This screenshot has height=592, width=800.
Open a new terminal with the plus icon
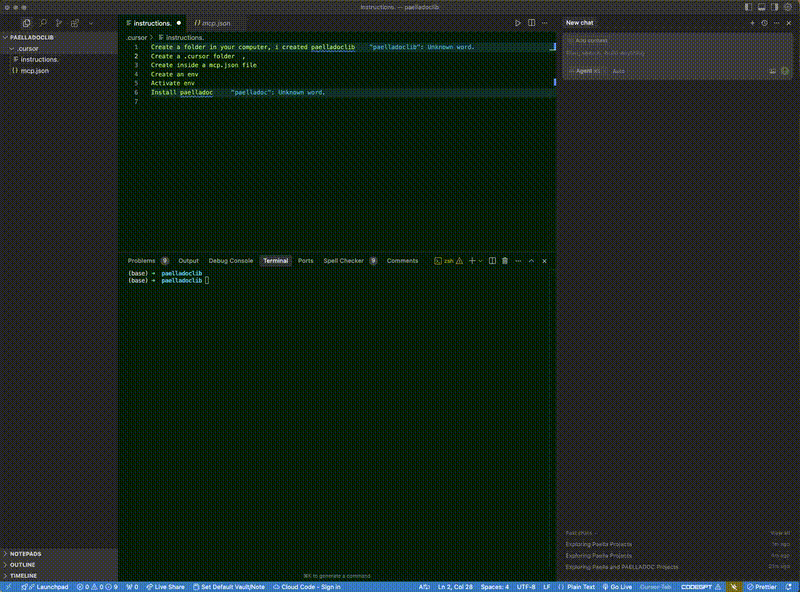[470, 261]
